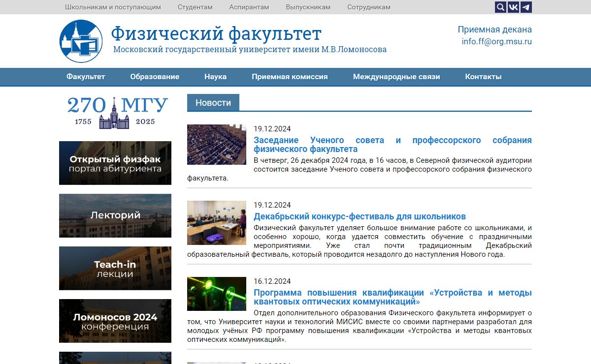Open the VK social network icon
This screenshot has height=364, width=591.
pos(513,7)
